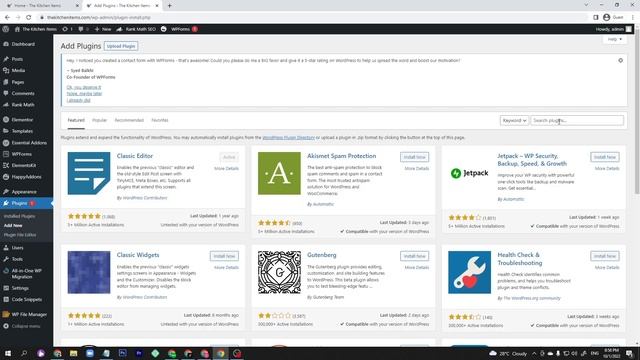Open comments bubble in admin bar
This screenshot has height=360, width=640.
click(x=83, y=29)
